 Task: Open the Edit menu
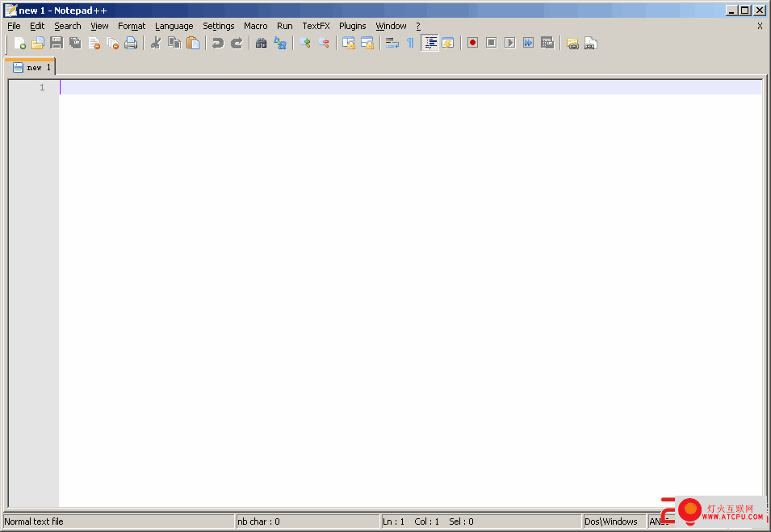(37, 26)
